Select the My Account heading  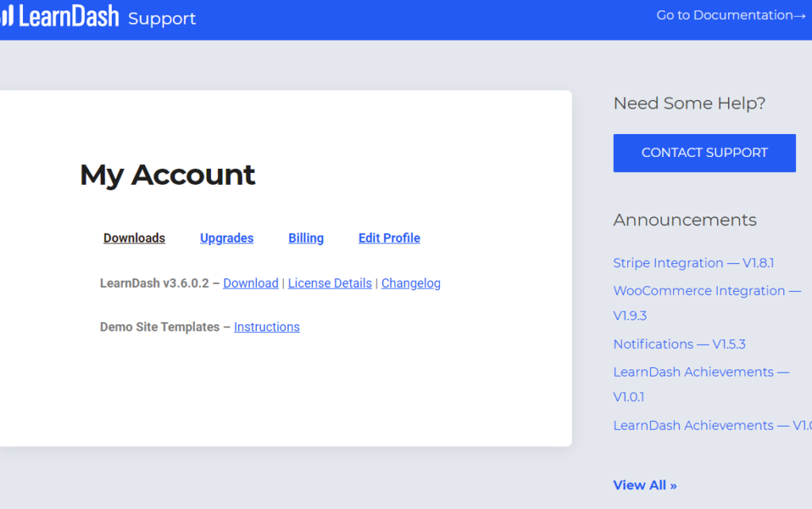(x=167, y=174)
